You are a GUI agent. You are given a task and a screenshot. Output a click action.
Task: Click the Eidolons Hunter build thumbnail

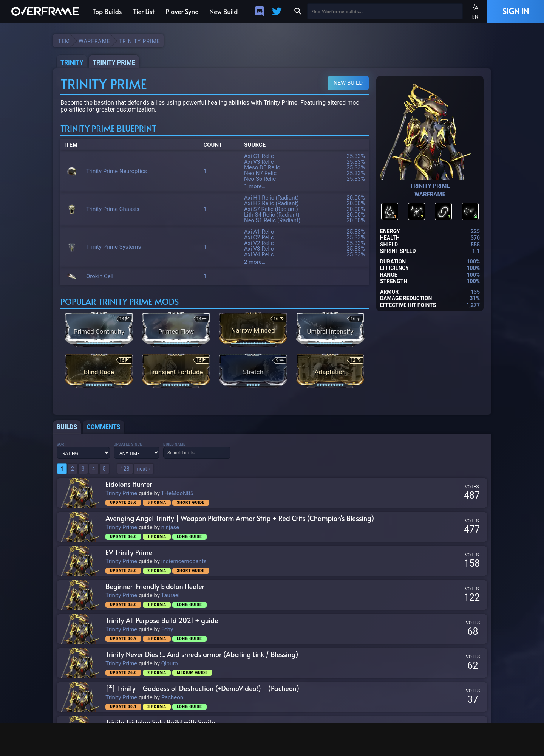click(x=80, y=493)
